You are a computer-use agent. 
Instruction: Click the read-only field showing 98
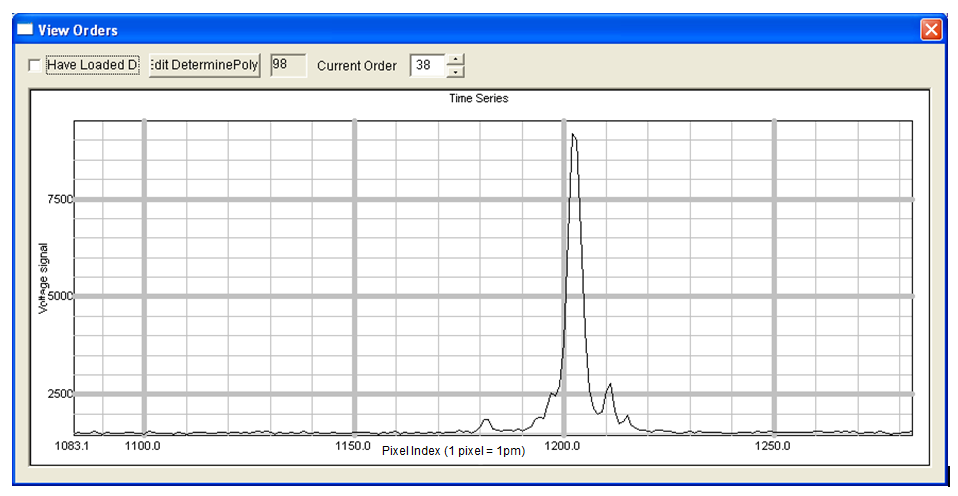click(286, 65)
